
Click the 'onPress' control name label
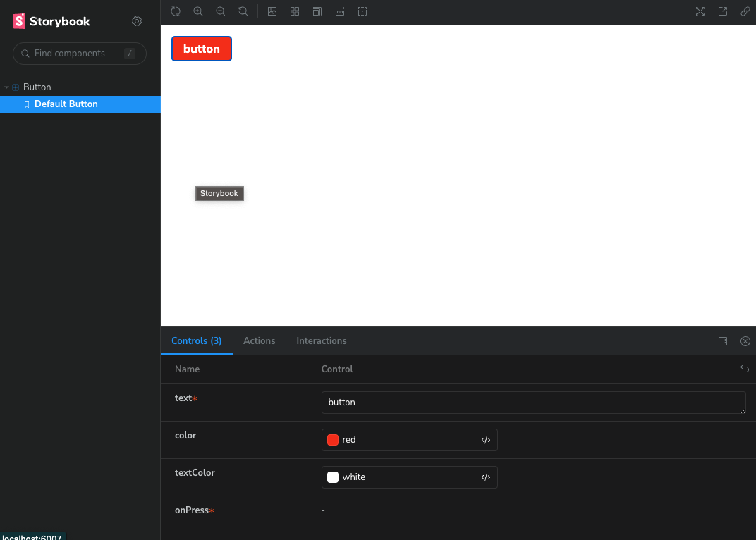191,510
